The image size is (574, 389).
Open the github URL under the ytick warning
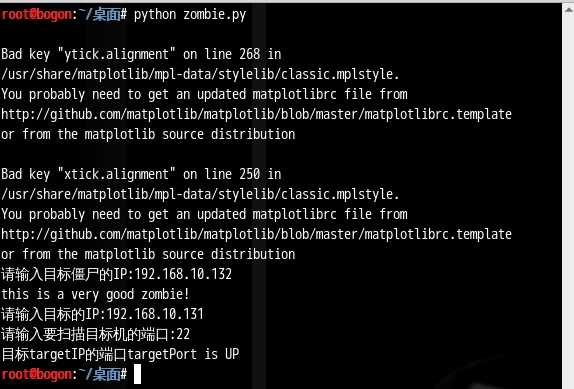256,115
